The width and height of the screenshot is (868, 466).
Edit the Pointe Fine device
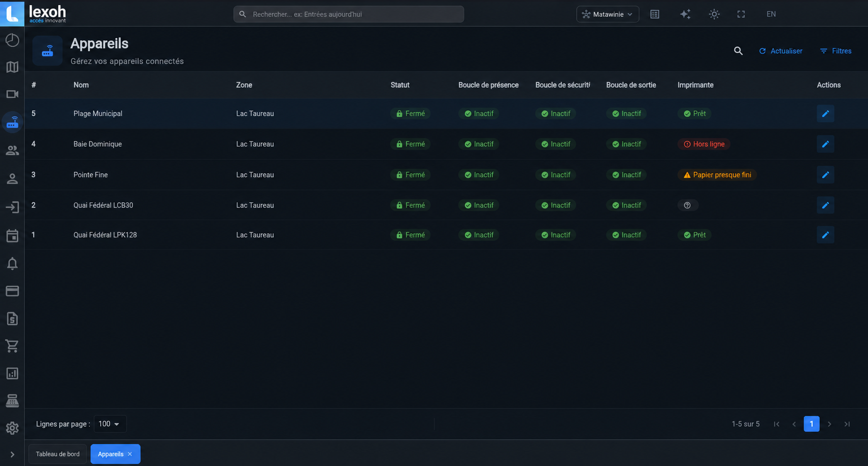825,175
